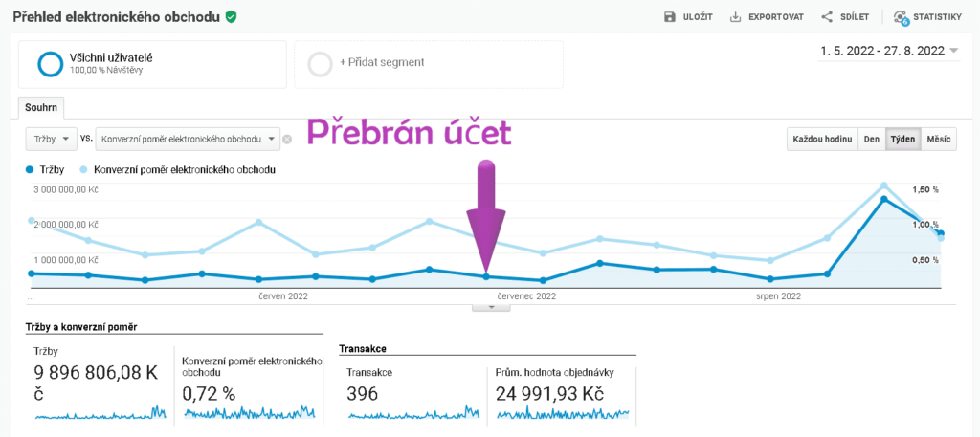Viewport: 980px width, 437px height.
Task: Click + Přidat segment
Action: pos(381,62)
